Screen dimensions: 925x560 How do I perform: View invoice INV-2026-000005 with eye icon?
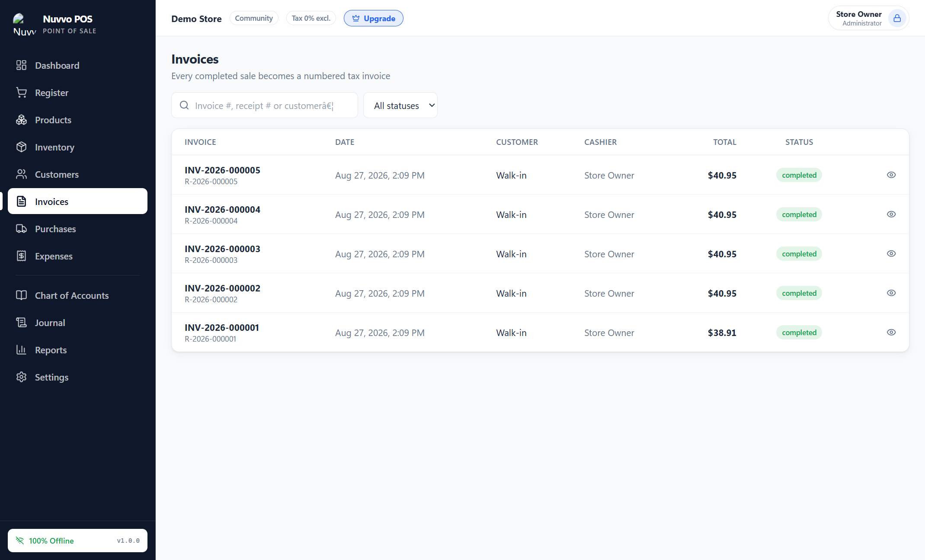891,175
